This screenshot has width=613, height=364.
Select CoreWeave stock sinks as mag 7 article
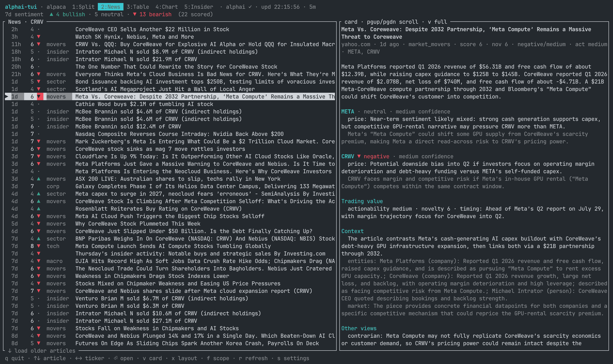pyautogui.click(x=170, y=149)
